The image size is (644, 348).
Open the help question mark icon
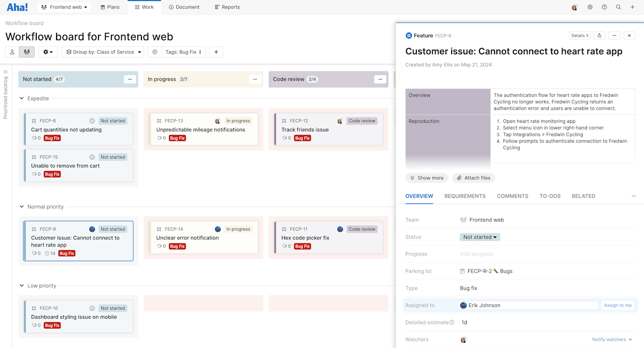click(604, 7)
